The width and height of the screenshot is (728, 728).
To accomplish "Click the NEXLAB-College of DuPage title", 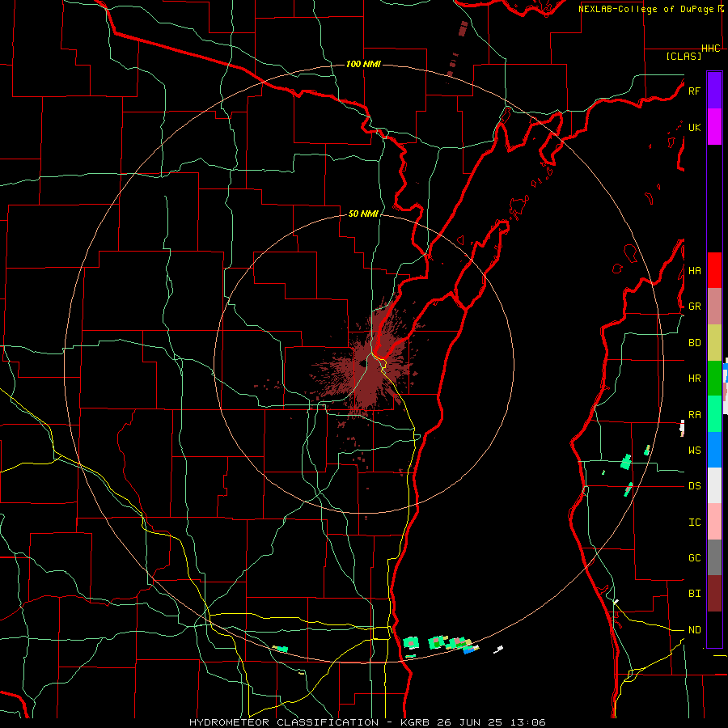I will (x=646, y=9).
